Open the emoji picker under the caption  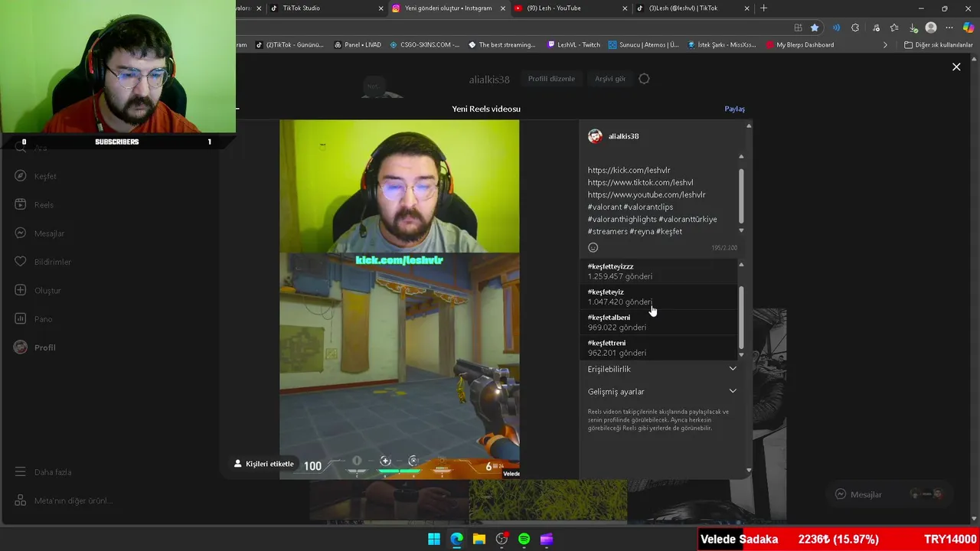coord(593,247)
